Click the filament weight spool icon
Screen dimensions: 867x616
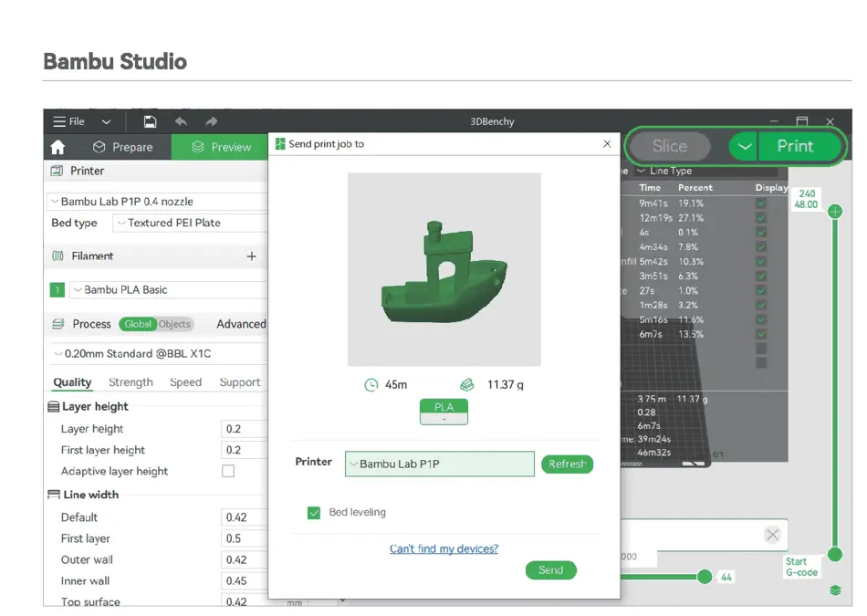coord(467,384)
